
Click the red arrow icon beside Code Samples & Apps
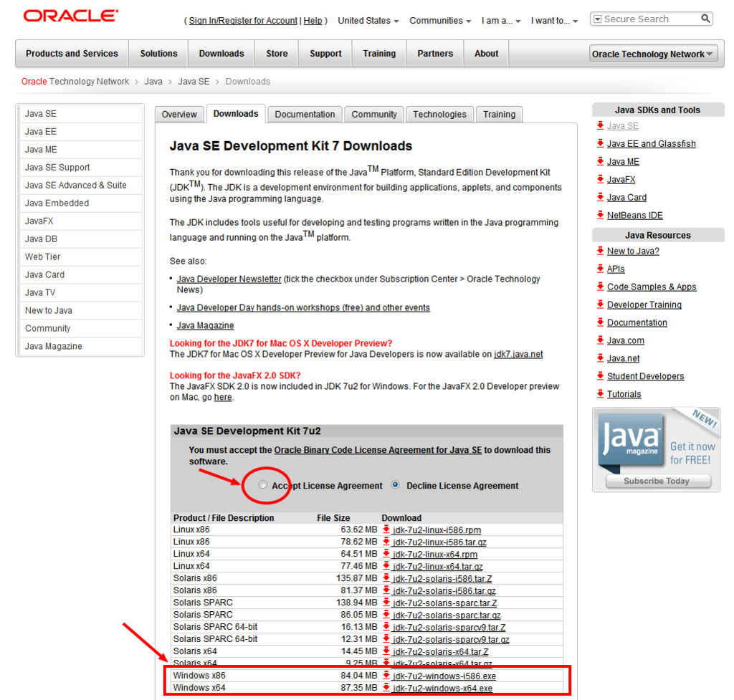(601, 287)
